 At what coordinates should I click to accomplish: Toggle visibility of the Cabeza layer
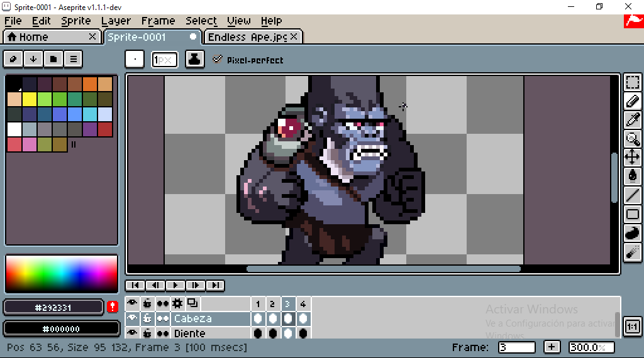point(132,318)
